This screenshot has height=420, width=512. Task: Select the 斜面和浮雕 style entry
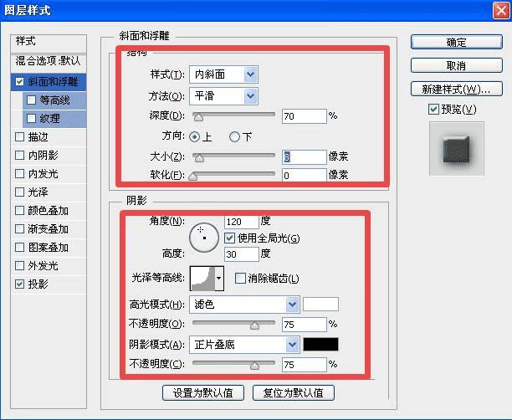[49, 82]
